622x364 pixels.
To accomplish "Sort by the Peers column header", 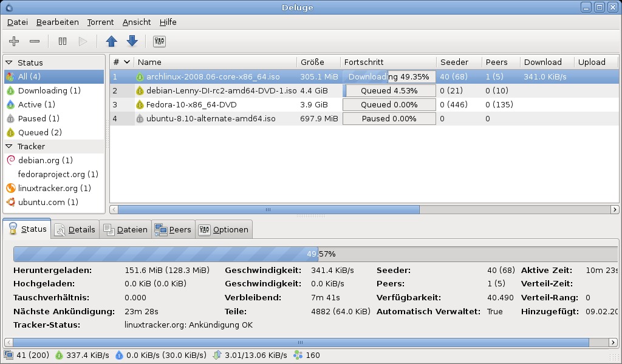I will pos(501,62).
